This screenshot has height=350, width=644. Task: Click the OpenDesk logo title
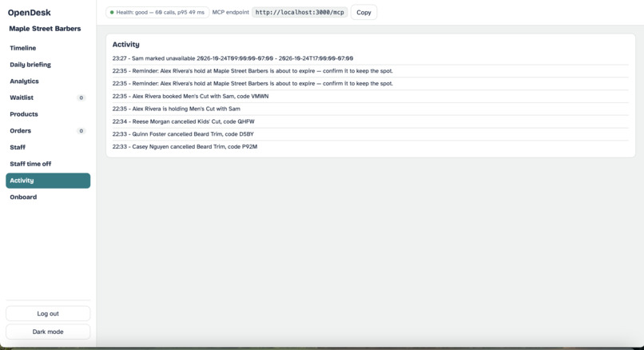tap(29, 13)
